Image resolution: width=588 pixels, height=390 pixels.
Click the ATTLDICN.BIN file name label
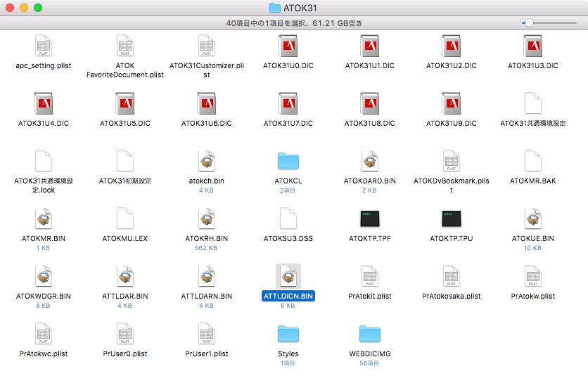coord(288,296)
